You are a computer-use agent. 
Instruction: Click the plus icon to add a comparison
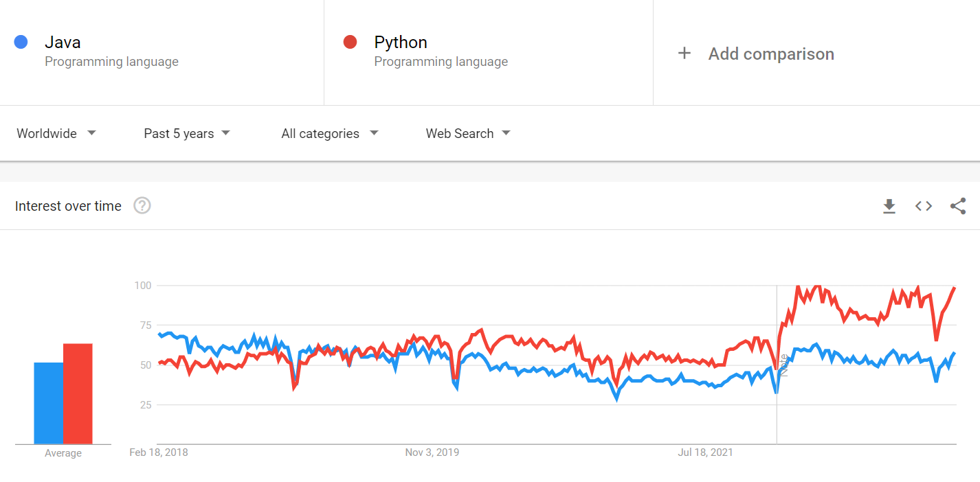tap(684, 54)
